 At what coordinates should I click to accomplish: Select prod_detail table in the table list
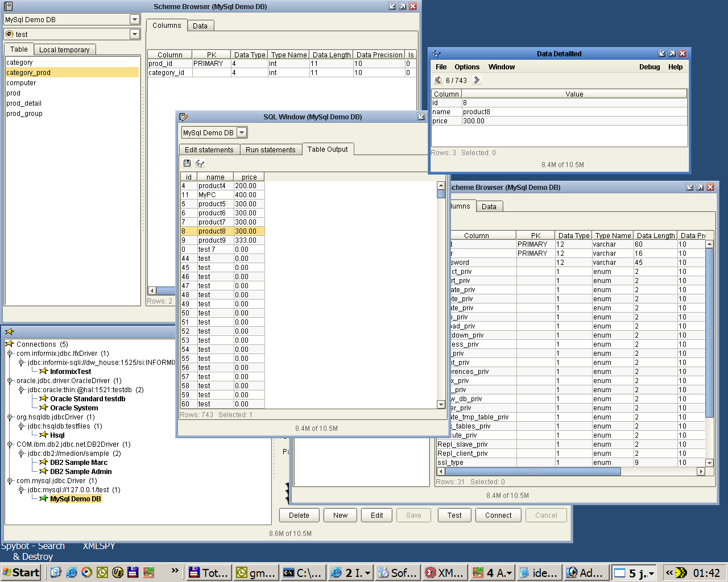pos(24,103)
